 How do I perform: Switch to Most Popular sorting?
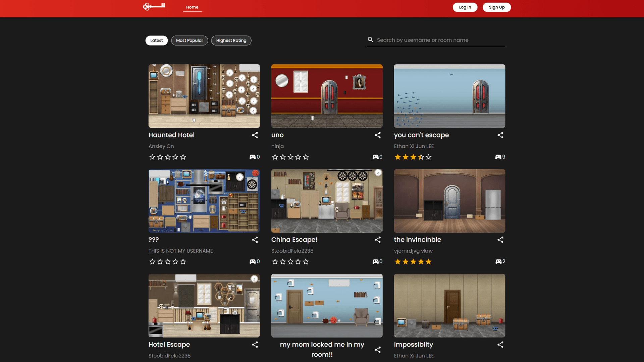pos(190,41)
